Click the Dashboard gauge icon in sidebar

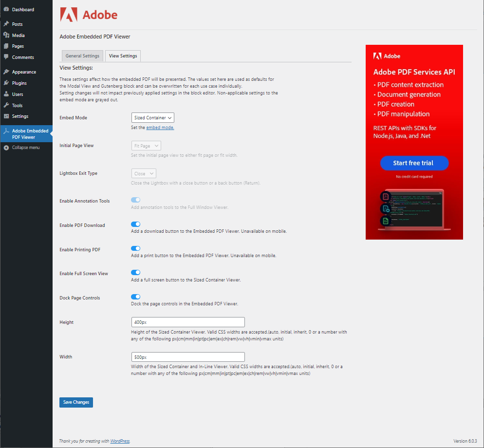coord(6,9)
